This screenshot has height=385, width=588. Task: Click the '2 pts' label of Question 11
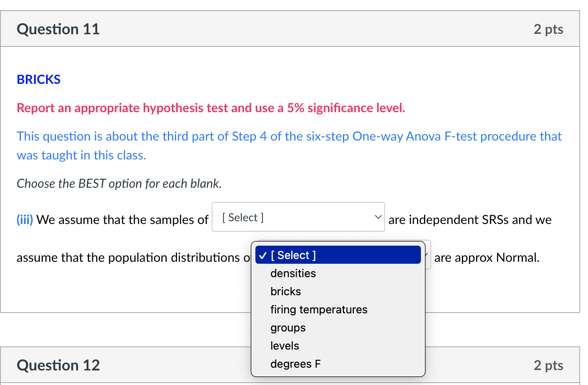tap(549, 29)
